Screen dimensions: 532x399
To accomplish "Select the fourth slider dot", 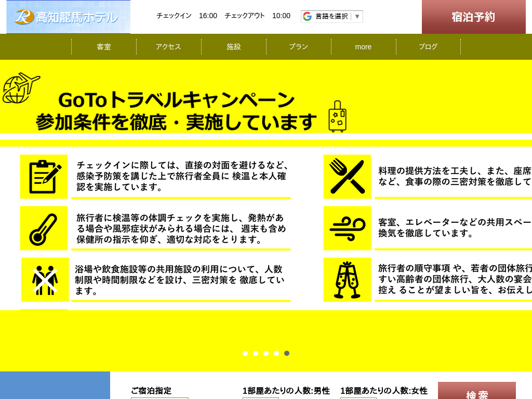I will point(276,353).
